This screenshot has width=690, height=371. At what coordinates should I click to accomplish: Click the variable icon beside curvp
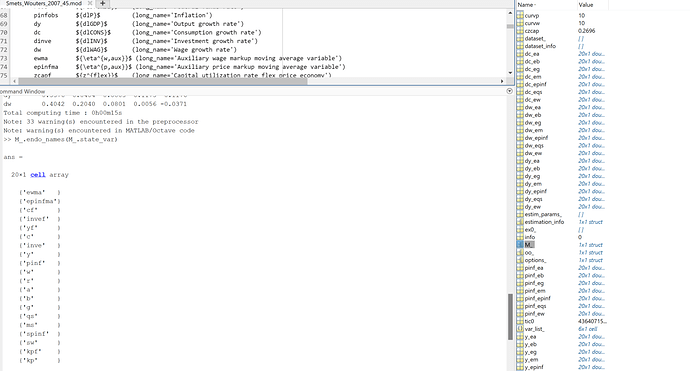520,15
